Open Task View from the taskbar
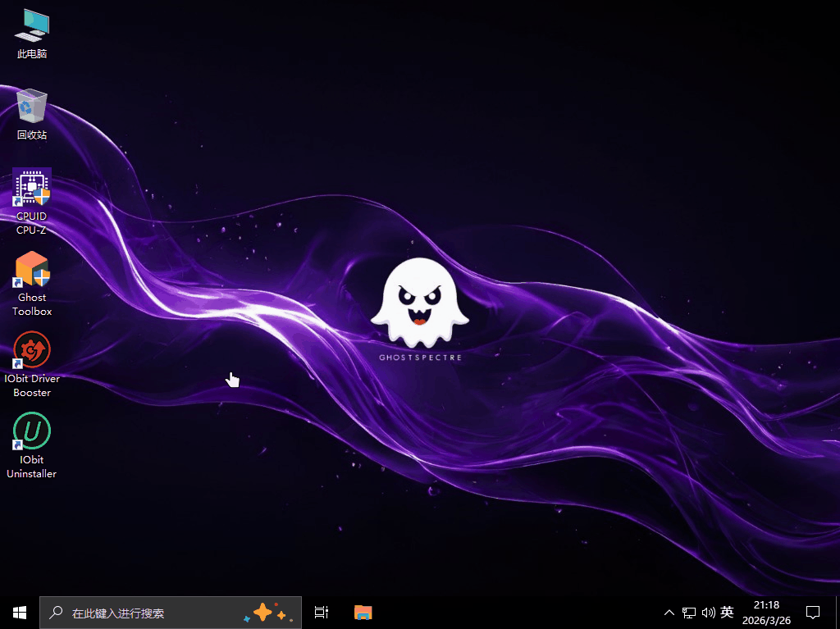The image size is (840, 629). [x=322, y=613]
